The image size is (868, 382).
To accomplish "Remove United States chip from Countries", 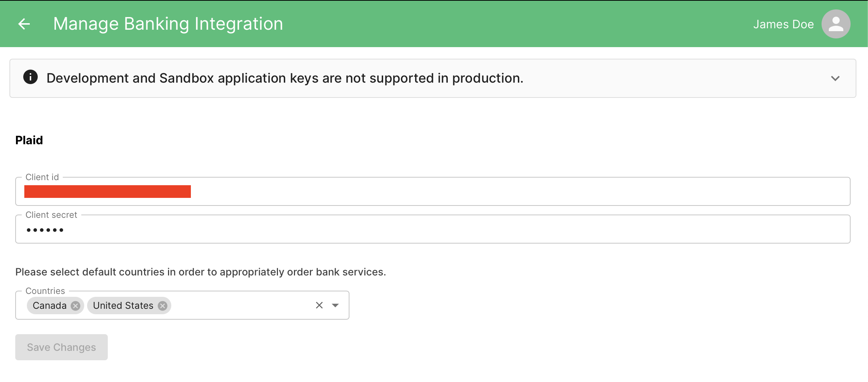I will pyautogui.click(x=163, y=306).
